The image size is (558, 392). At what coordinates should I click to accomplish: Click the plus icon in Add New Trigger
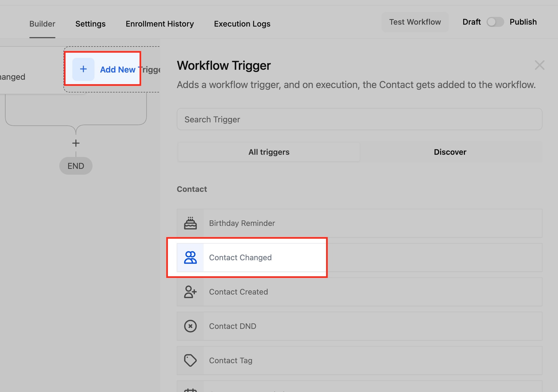click(83, 69)
